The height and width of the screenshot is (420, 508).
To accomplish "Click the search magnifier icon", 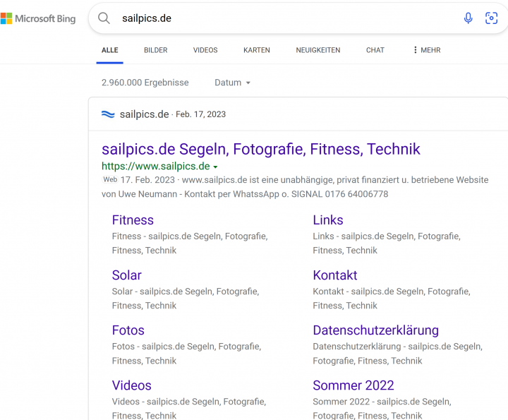I will coord(104,18).
